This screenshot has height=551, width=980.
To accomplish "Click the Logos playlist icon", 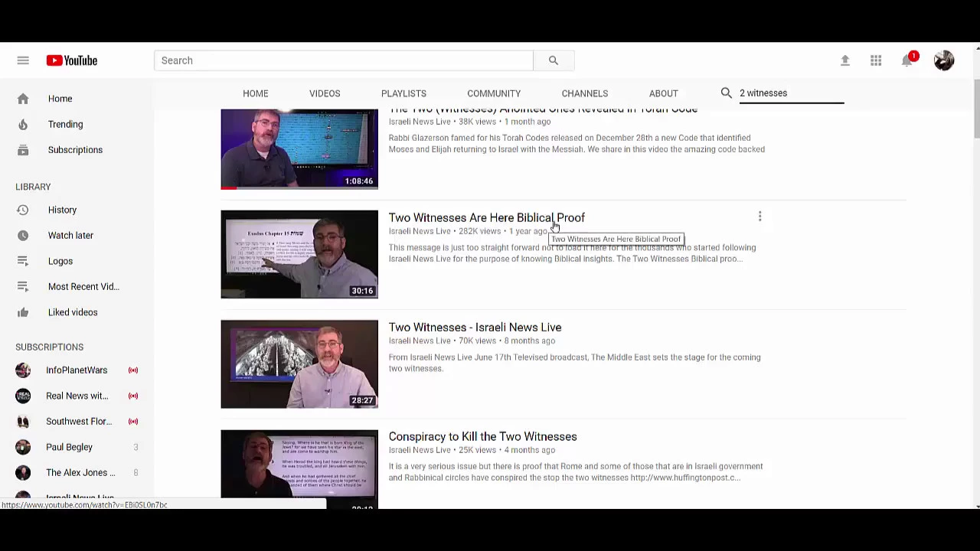I will pos(23,261).
